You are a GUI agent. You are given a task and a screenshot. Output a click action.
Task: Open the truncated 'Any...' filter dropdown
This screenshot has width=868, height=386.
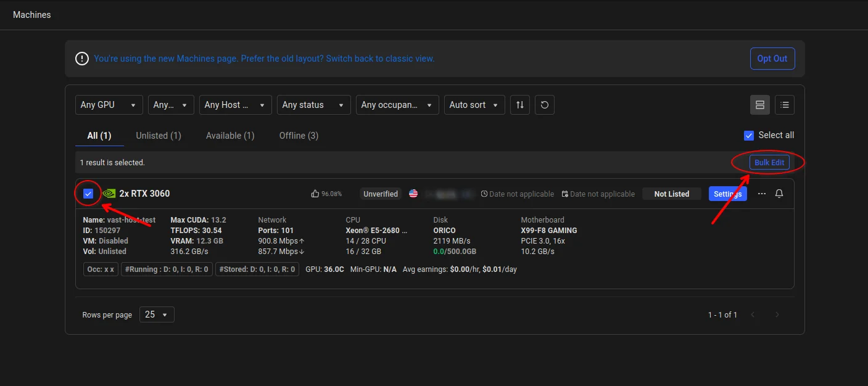[x=171, y=105]
